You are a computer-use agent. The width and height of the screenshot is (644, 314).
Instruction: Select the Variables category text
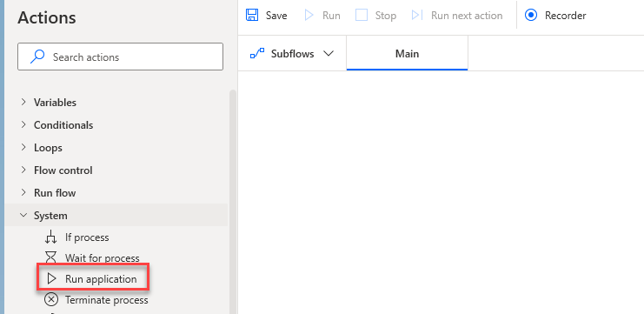click(55, 103)
